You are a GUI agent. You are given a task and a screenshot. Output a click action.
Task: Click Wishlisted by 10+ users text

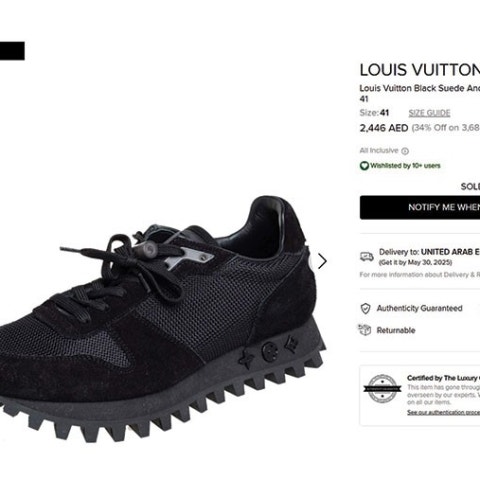(x=405, y=166)
